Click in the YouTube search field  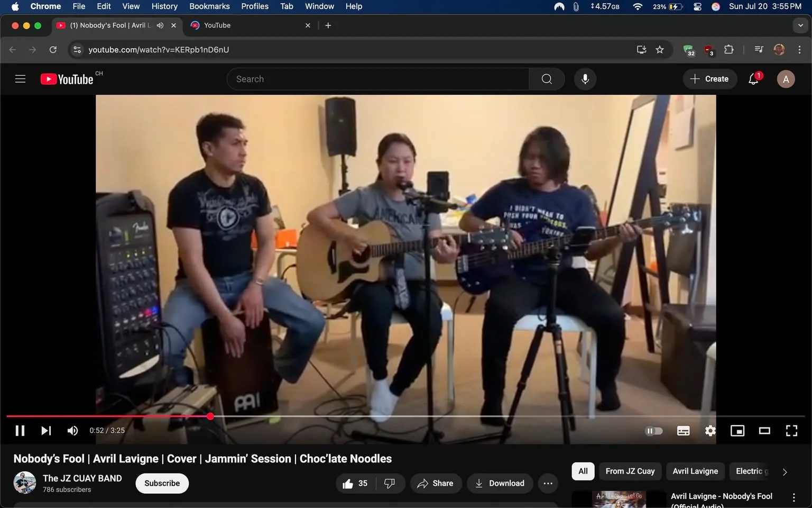(378, 79)
